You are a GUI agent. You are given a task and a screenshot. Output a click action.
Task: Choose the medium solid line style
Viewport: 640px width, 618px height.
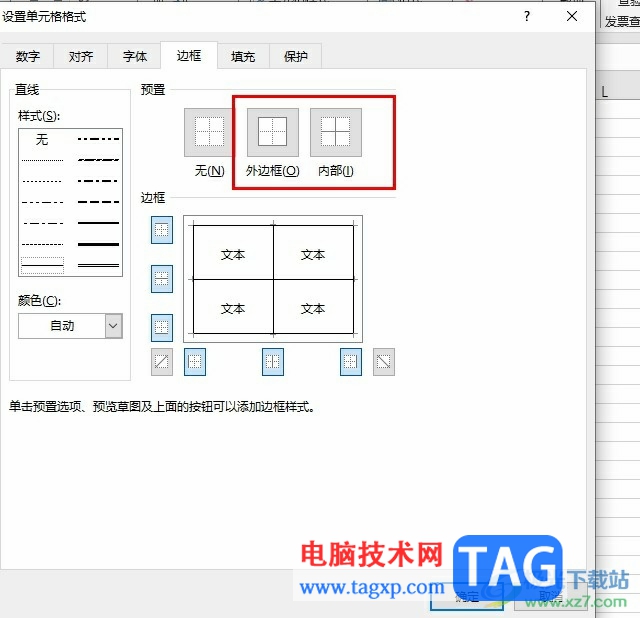98,223
